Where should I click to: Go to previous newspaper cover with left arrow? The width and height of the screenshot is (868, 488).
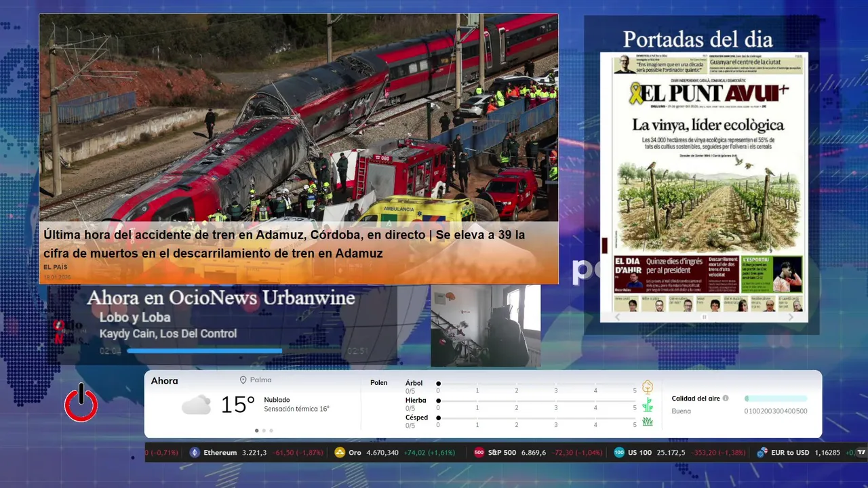pyautogui.click(x=617, y=317)
